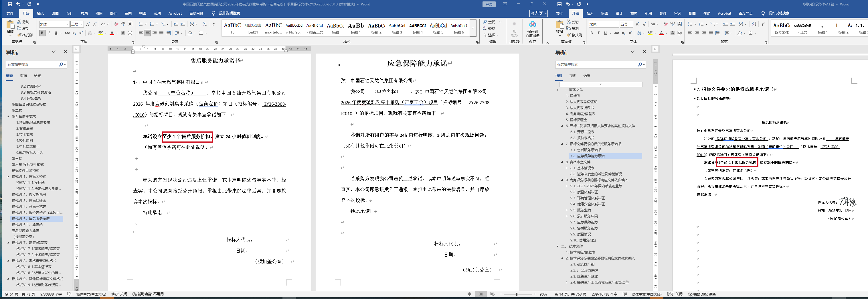
Task: Click the 格式刷 format painter in left window
Action: [x=25, y=35]
